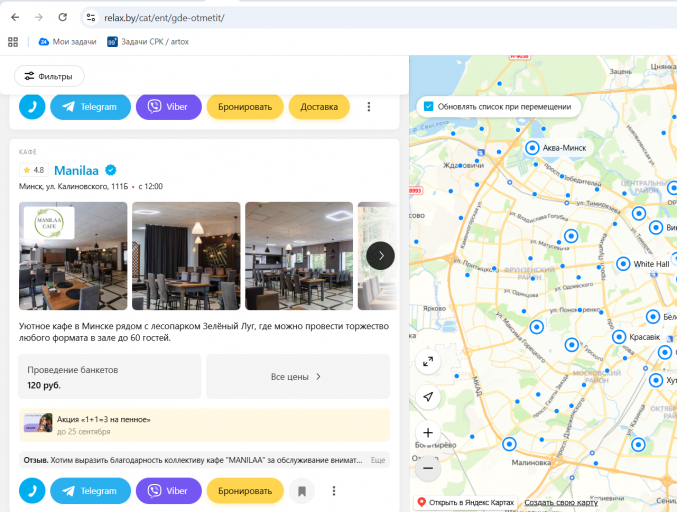Click the top card Viber button
The image size is (677, 512).
168,107
